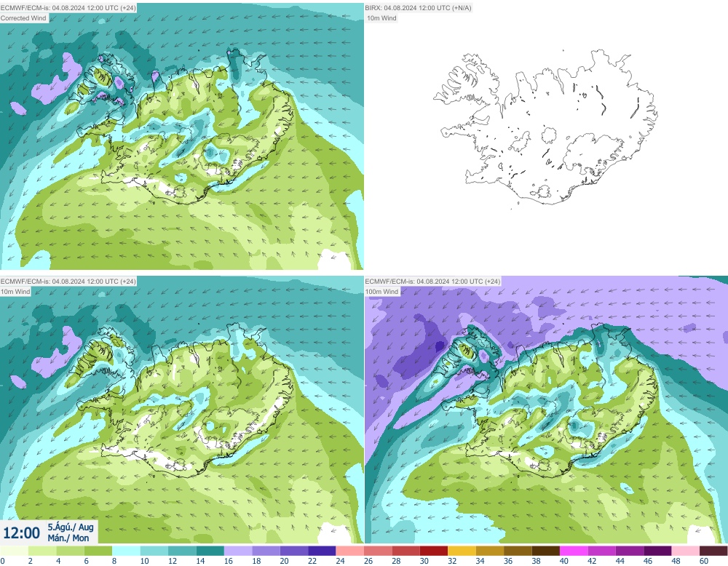Click the legend value label '60'
This screenshot has height=566, width=728.
tap(704, 561)
